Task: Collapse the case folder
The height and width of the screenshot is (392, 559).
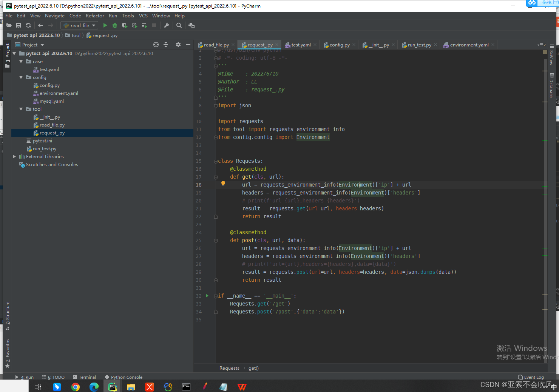Action: pyautogui.click(x=21, y=62)
